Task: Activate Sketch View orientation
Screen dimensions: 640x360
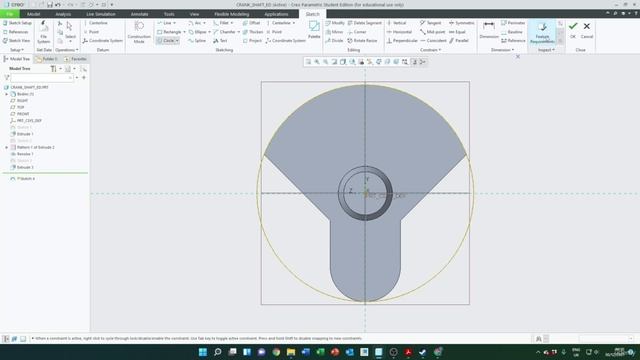Action: coord(16,41)
